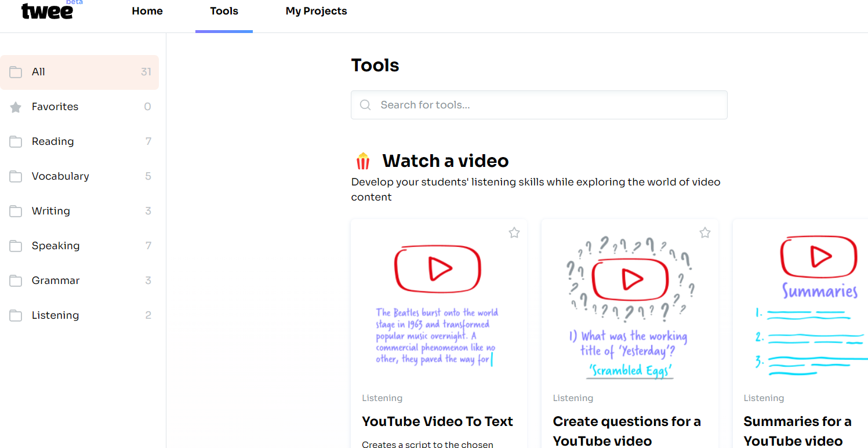The width and height of the screenshot is (868, 448).
Task: Click the Watch a video heading
Action: [445, 161]
